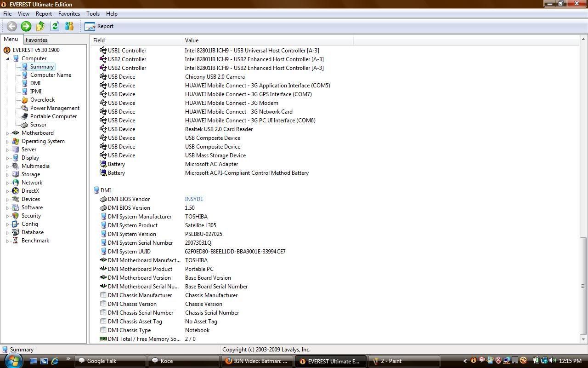Click the users icon in the toolbar

pyautogui.click(x=69, y=26)
